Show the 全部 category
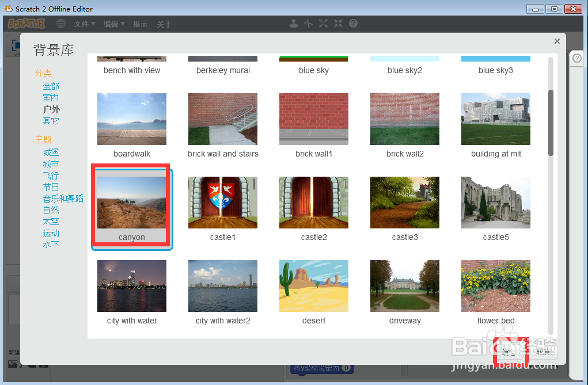Image resolution: width=588 pixels, height=385 pixels. pyautogui.click(x=51, y=86)
